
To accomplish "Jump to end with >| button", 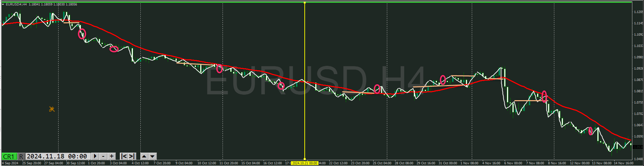I will (x=132, y=156).
